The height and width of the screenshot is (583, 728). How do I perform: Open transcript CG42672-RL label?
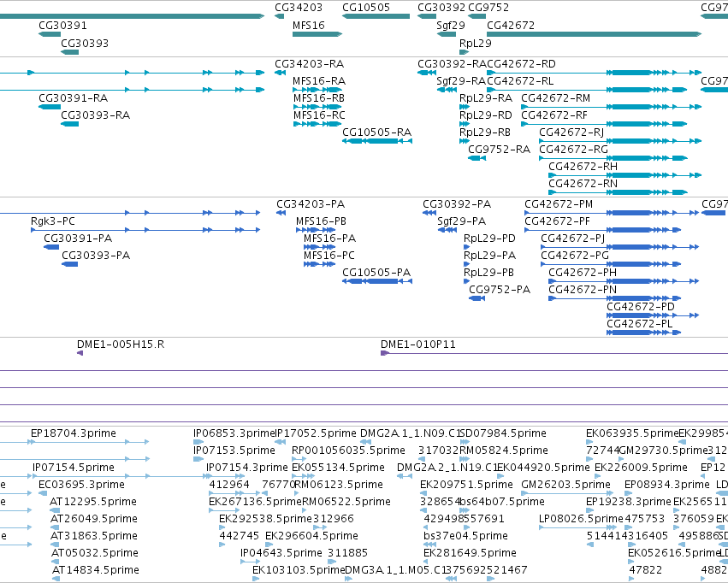click(520, 80)
